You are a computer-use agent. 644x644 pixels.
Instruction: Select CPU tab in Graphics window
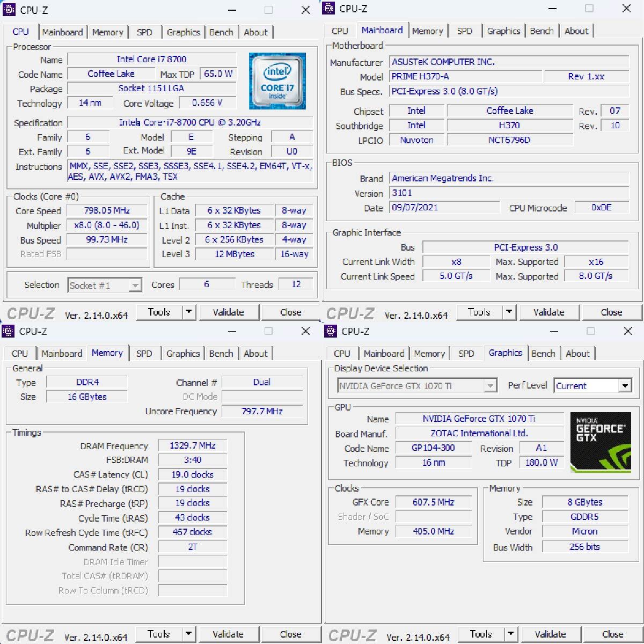(x=342, y=354)
